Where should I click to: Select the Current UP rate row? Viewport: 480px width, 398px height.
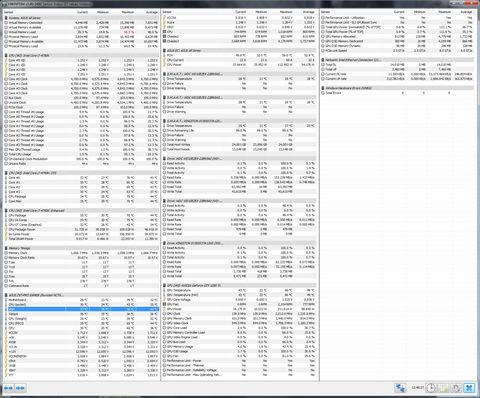pos(397,79)
